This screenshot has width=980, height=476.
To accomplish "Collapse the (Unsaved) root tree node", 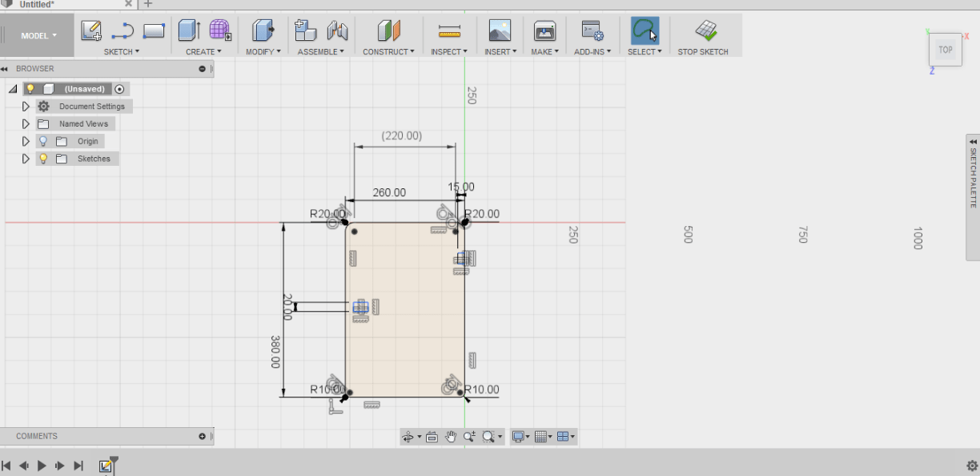I will click(x=13, y=89).
